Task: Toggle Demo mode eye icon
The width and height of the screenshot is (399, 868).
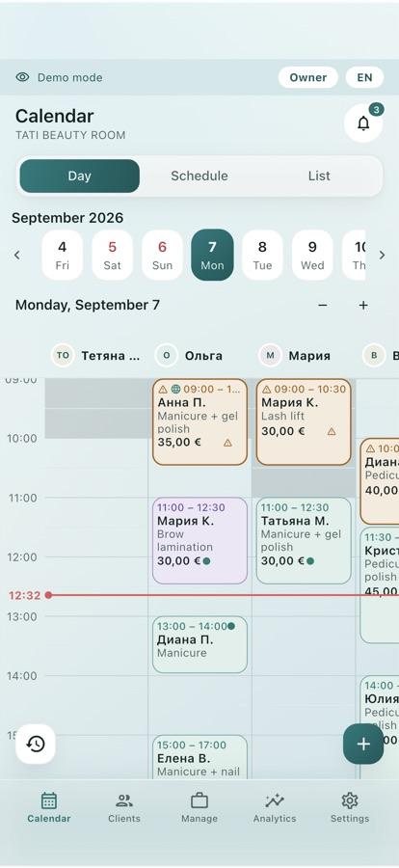Action: coord(22,77)
